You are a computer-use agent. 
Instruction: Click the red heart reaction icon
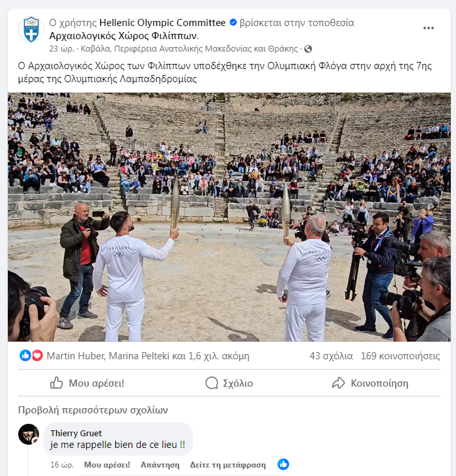(37, 356)
